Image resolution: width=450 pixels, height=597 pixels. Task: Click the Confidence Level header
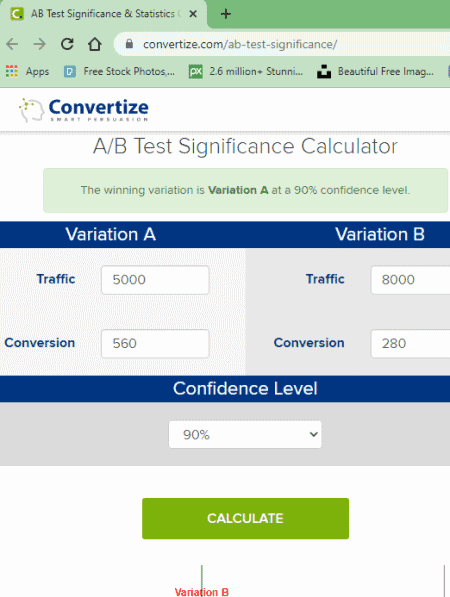245,389
